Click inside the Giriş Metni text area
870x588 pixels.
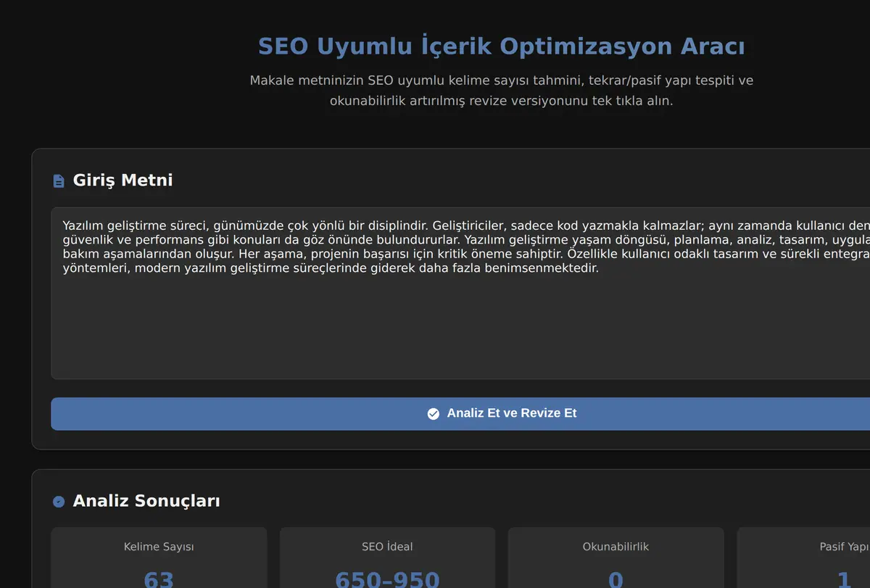[x=460, y=293]
